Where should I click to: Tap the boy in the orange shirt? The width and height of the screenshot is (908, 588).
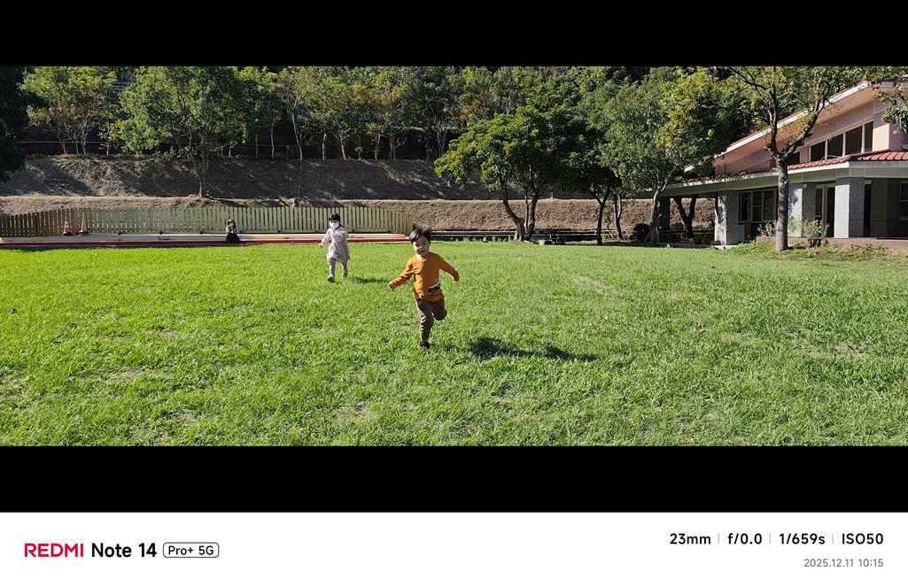point(425,287)
